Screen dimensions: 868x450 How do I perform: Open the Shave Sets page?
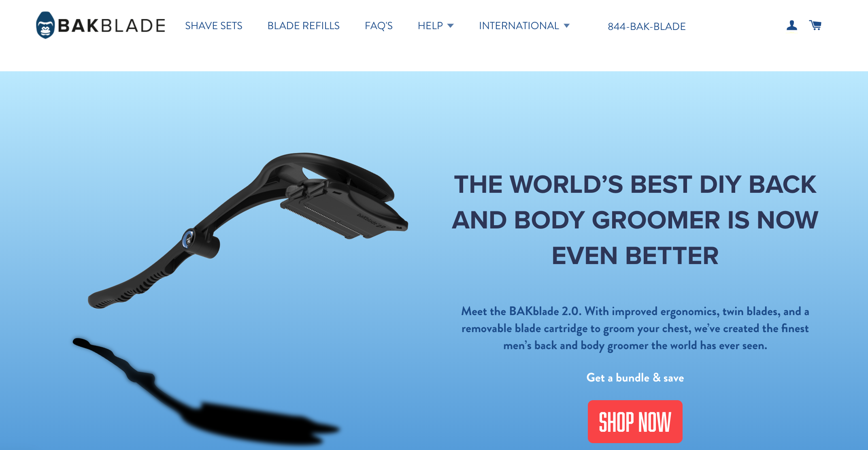214,26
